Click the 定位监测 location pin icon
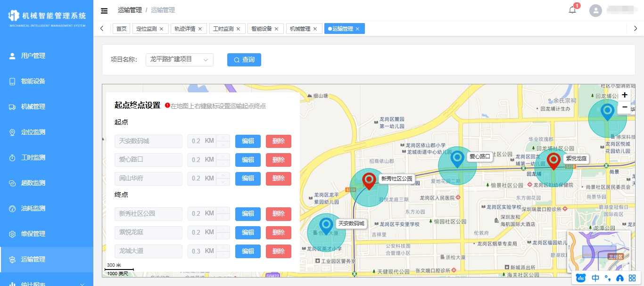 click(x=12, y=132)
